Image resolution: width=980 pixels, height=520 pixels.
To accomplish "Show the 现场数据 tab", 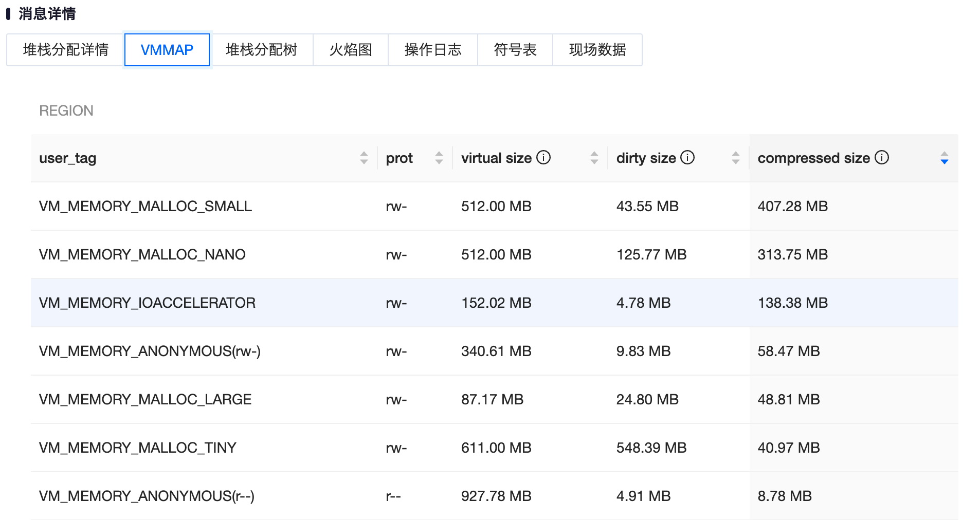I will (597, 50).
